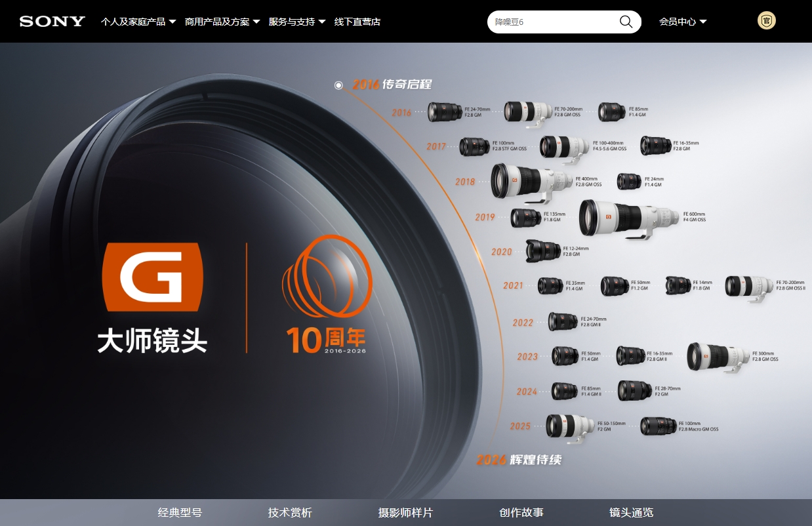Jump to 摄影师样片 section
The height and width of the screenshot is (526, 812).
[x=405, y=512]
